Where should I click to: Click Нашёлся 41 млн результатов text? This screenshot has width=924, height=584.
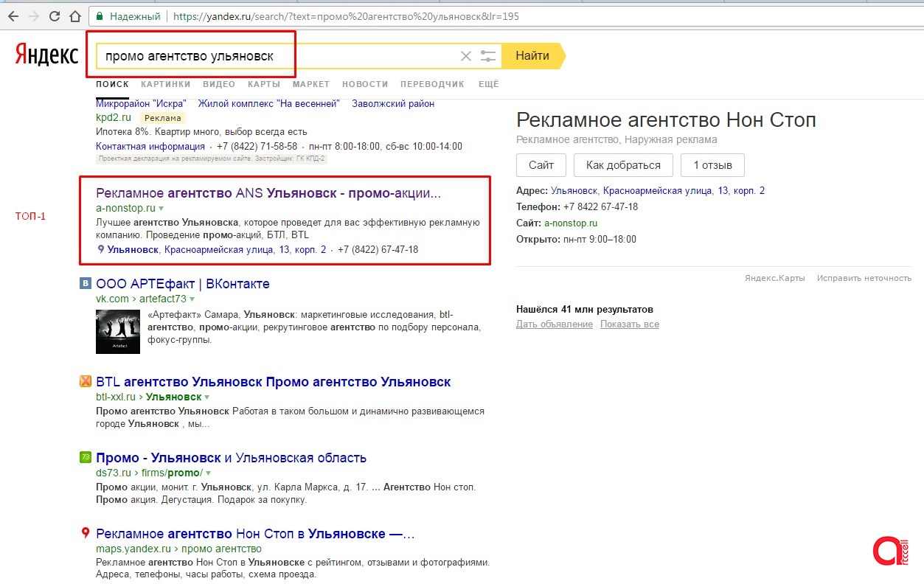coord(585,310)
